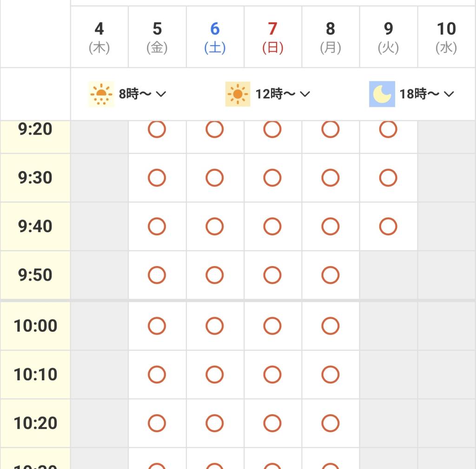The image size is (476, 469).
Task: Expand the 12時〜 time range chevron
Action: pyautogui.click(x=304, y=94)
